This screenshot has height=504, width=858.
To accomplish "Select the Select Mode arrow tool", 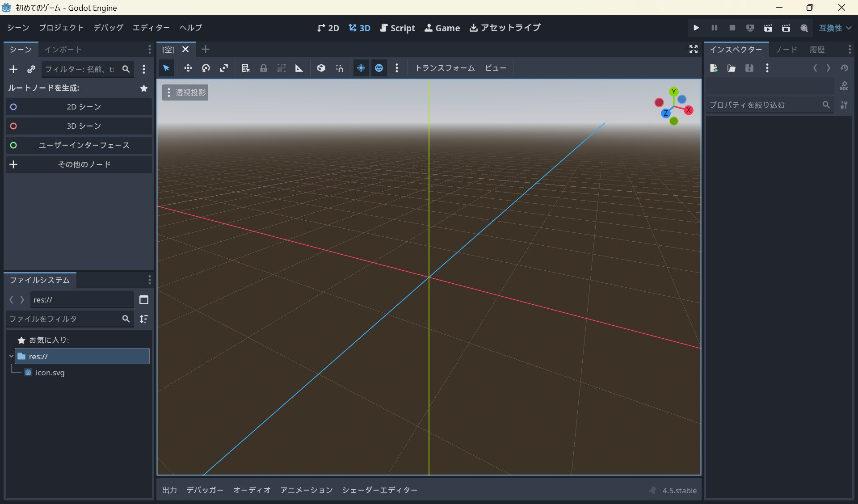I will tap(166, 68).
